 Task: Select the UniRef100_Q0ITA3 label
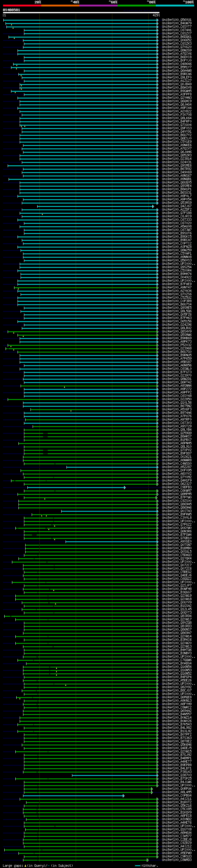tap(177, 511)
